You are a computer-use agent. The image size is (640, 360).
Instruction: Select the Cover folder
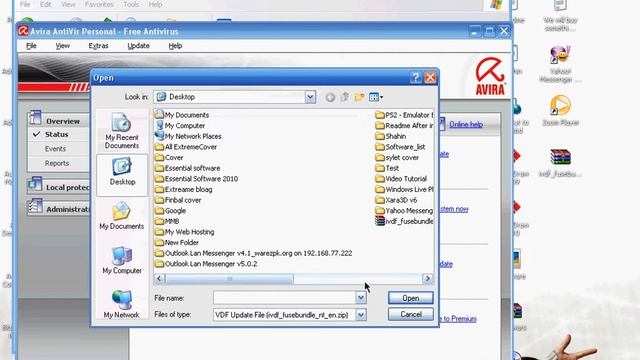(169, 158)
